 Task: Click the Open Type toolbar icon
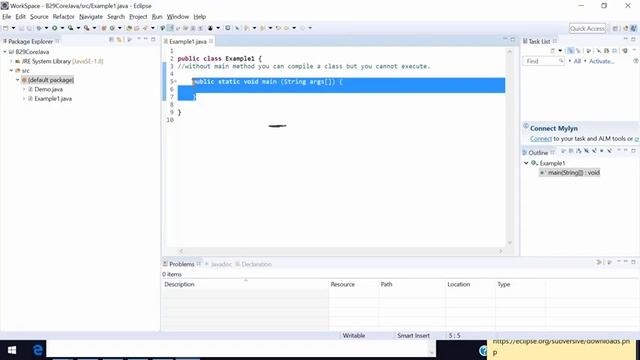point(129,28)
